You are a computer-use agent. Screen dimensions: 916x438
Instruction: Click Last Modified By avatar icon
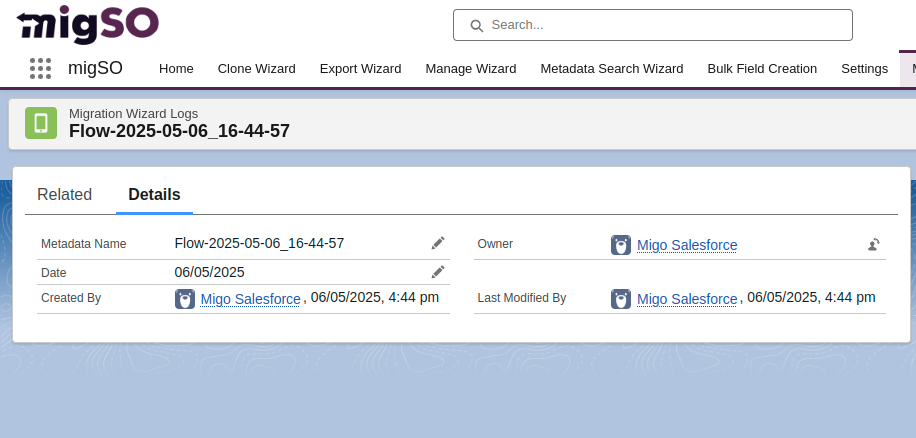620,299
